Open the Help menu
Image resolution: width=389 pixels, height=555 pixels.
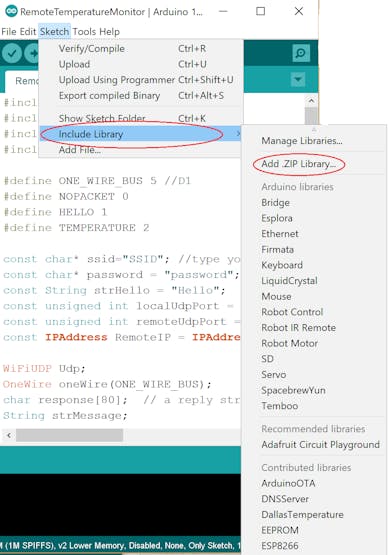tap(109, 32)
